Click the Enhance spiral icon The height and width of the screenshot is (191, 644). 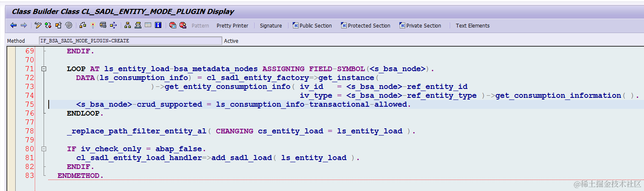coord(69,25)
